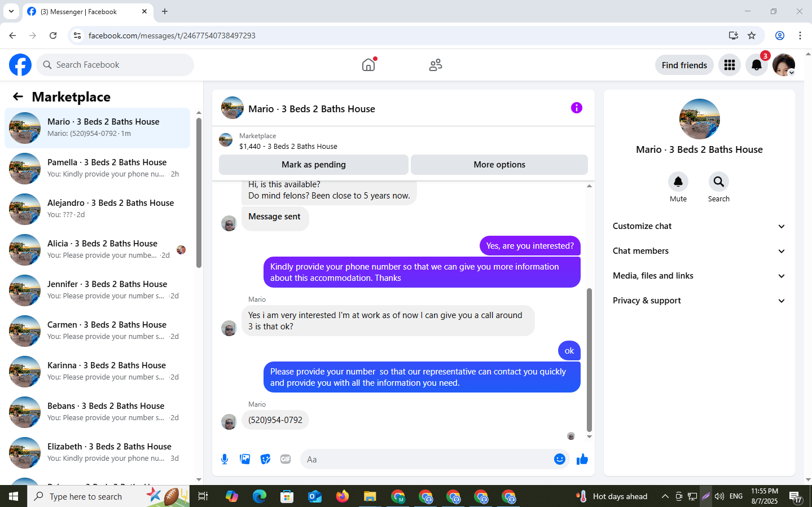The image size is (812, 507).
Task: Open the account profile picture menu
Action: coord(784,65)
